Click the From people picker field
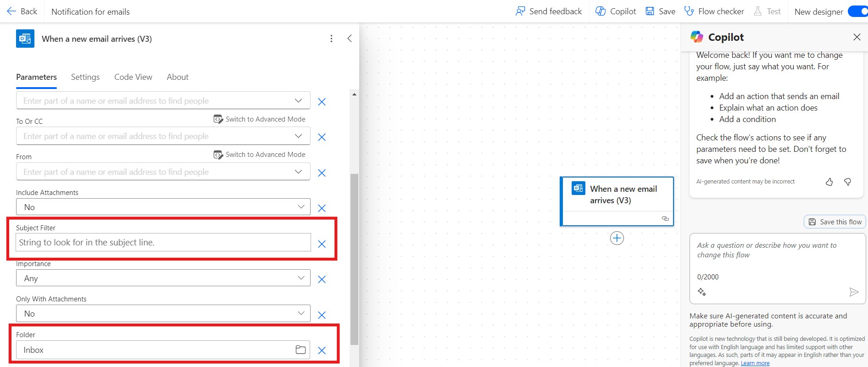The width and height of the screenshot is (868, 367). coord(163,172)
